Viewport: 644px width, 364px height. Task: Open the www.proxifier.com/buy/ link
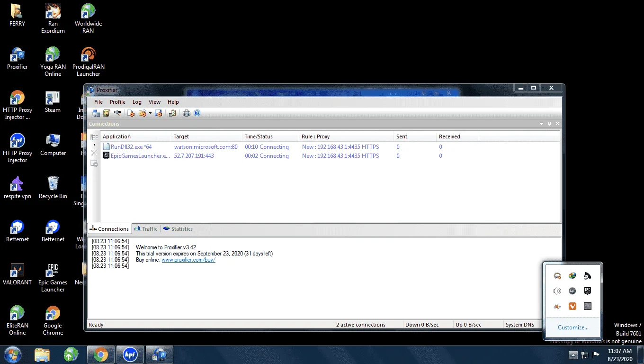coord(188,260)
